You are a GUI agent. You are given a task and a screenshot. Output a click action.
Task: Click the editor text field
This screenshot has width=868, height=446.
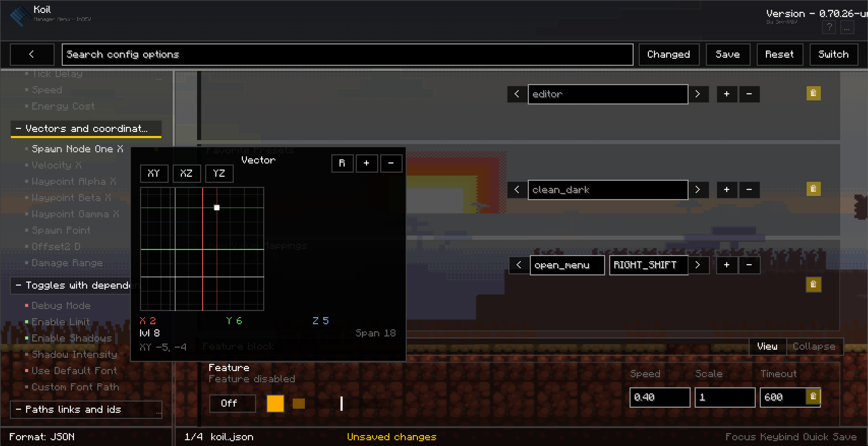tap(608, 94)
